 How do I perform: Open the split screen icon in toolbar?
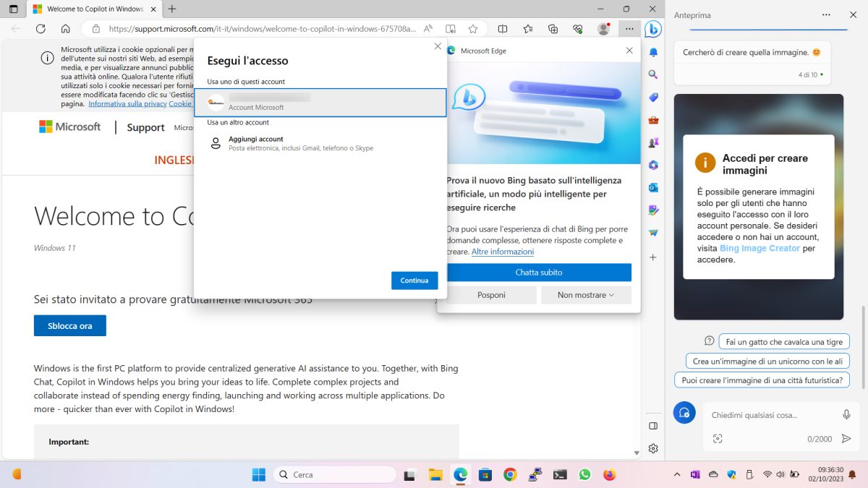click(x=503, y=29)
